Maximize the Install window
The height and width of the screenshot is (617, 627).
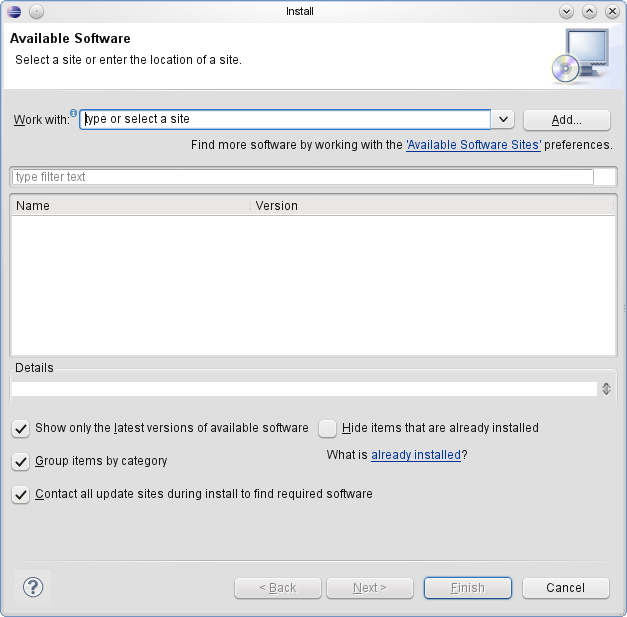pos(589,11)
